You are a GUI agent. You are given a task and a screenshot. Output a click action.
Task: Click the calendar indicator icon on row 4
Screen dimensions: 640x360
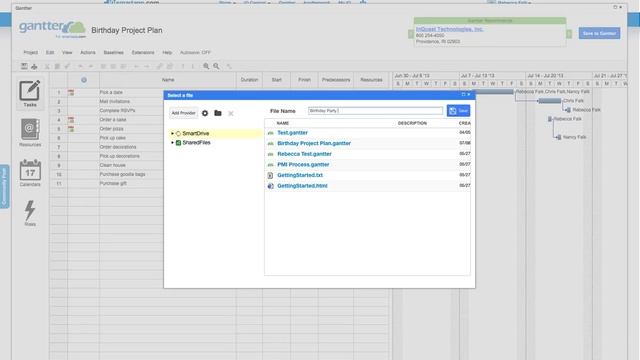click(71, 120)
